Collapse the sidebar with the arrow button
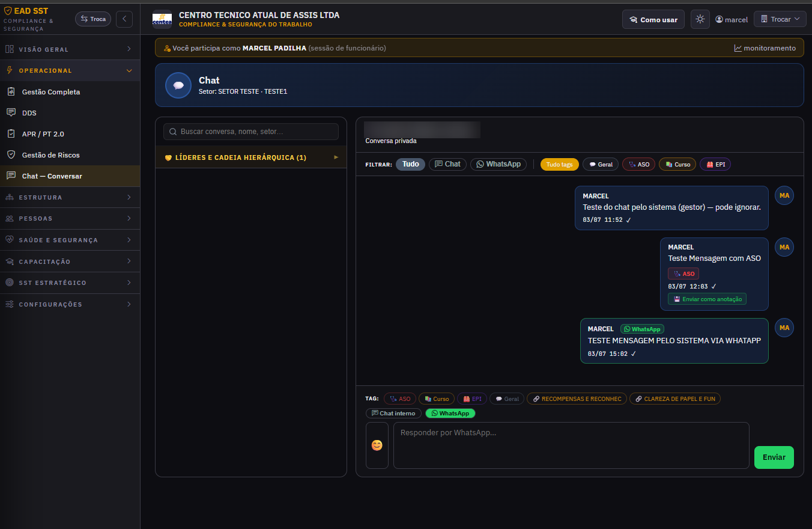The image size is (812, 529). pos(124,19)
